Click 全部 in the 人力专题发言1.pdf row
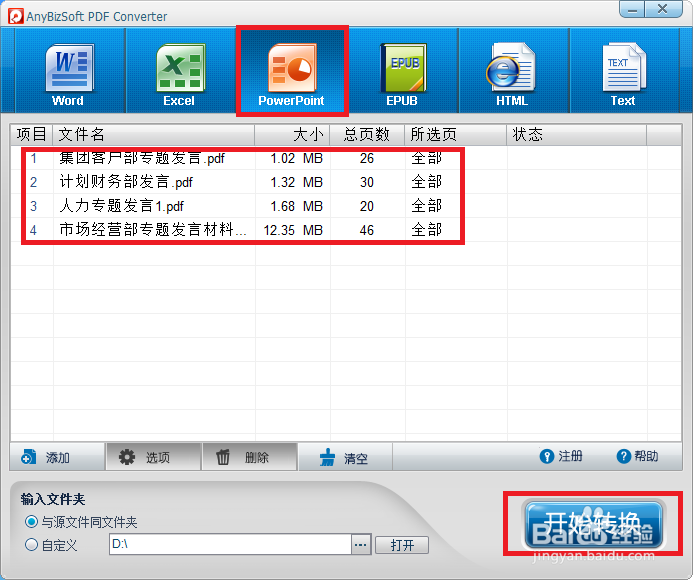The width and height of the screenshot is (693, 580). tap(426, 206)
